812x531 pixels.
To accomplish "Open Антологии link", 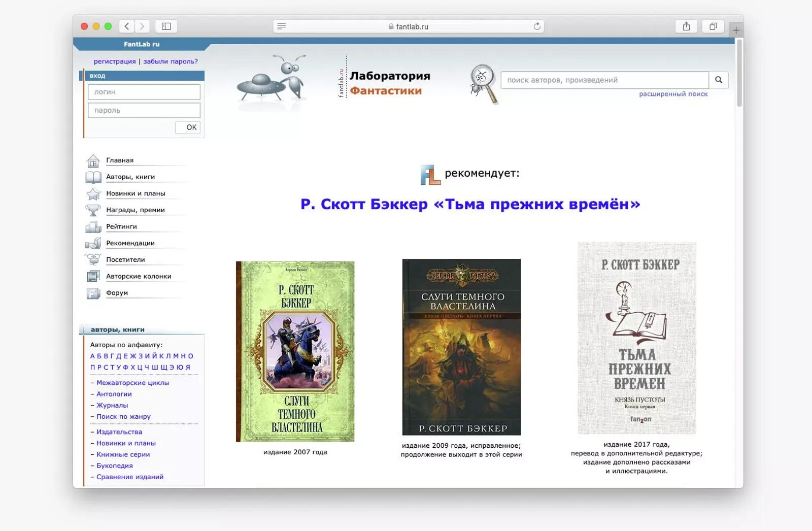I will (114, 394).
